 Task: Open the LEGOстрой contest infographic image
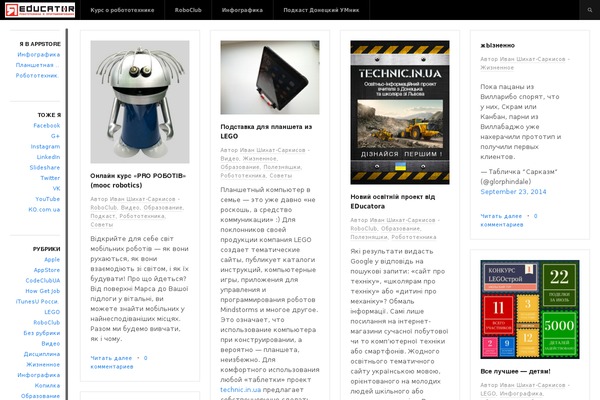(530, 309)
